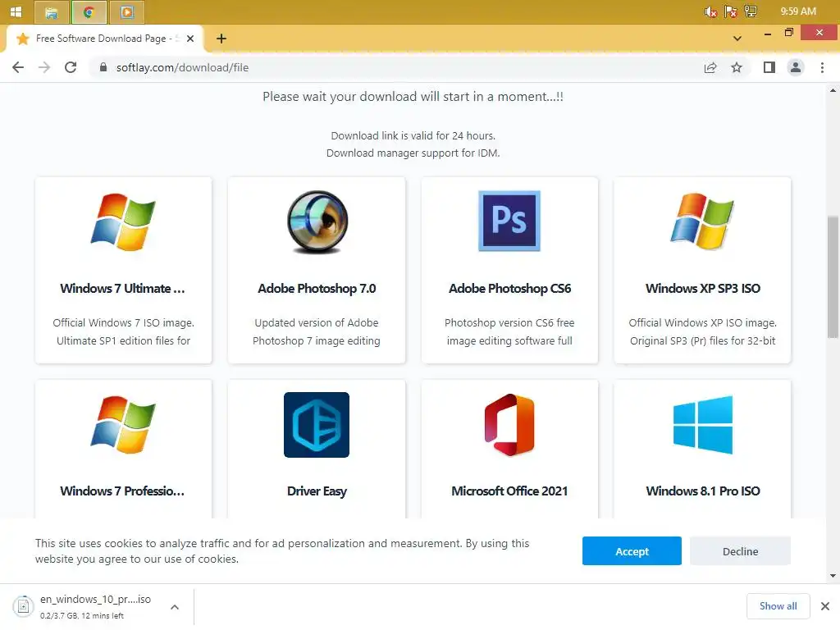Screen dimensions: 840x630
Task: Click the Action Center flag tray icon
Action: pyautogui.click(x=731, y=11)
